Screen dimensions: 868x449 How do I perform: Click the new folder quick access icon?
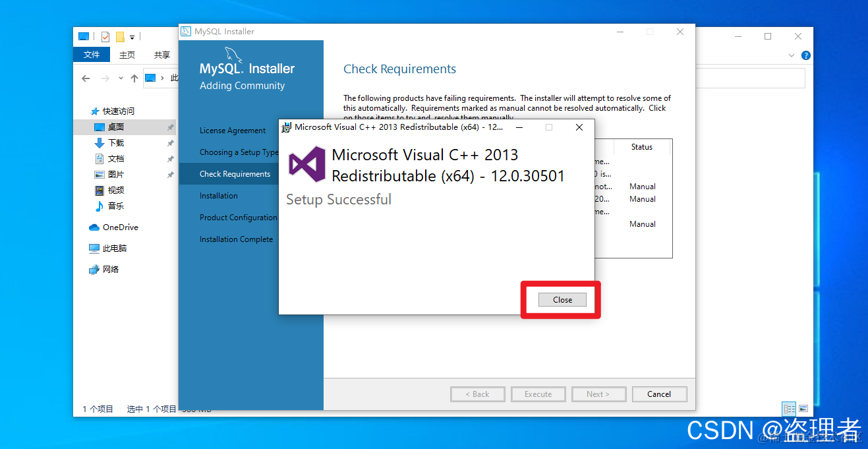click(x=120, y=37)
